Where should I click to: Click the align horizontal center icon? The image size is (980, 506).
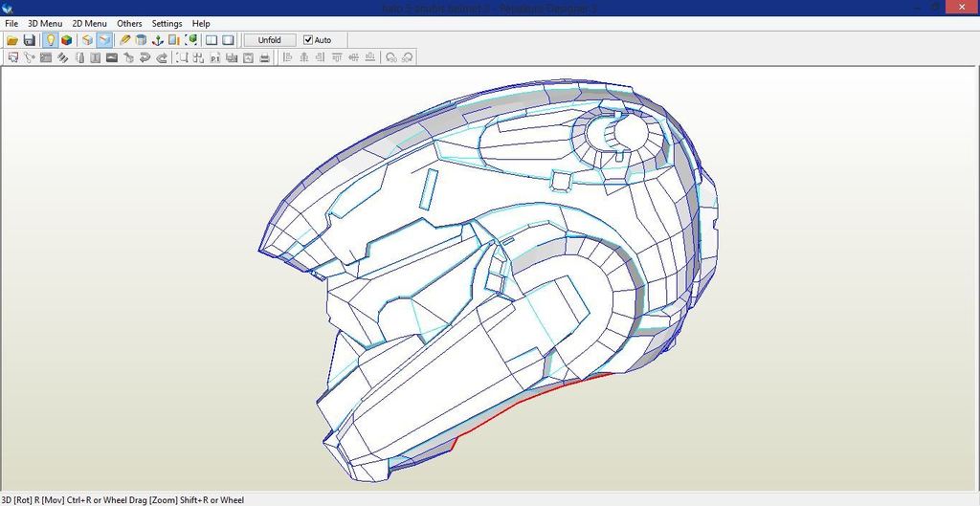[x=304, y=57]
